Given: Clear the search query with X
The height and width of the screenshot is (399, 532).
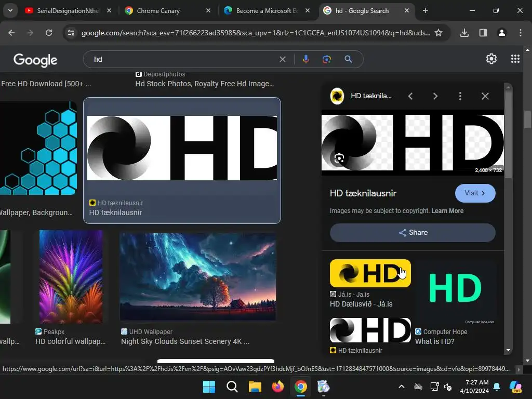Looking at the screenshot, I should [282, 59].
